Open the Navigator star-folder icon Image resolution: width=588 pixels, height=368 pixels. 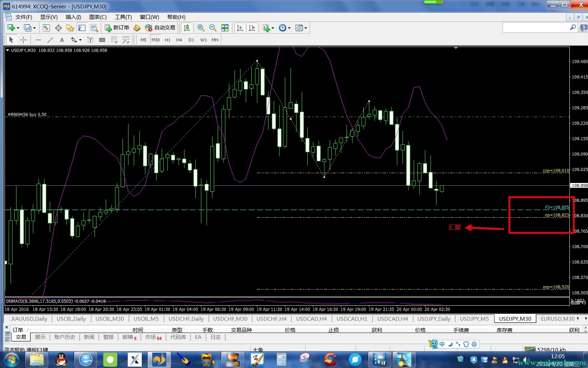tap(70, 28)
